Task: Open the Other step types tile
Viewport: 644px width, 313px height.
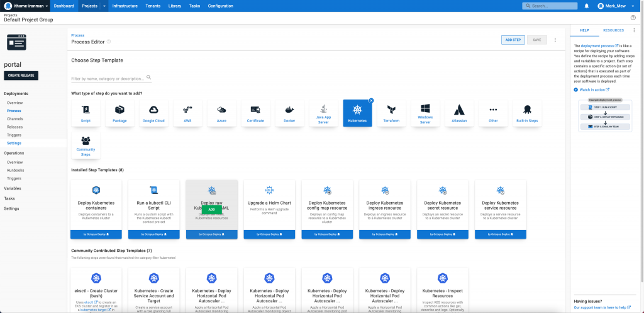Action: [493, 113]
